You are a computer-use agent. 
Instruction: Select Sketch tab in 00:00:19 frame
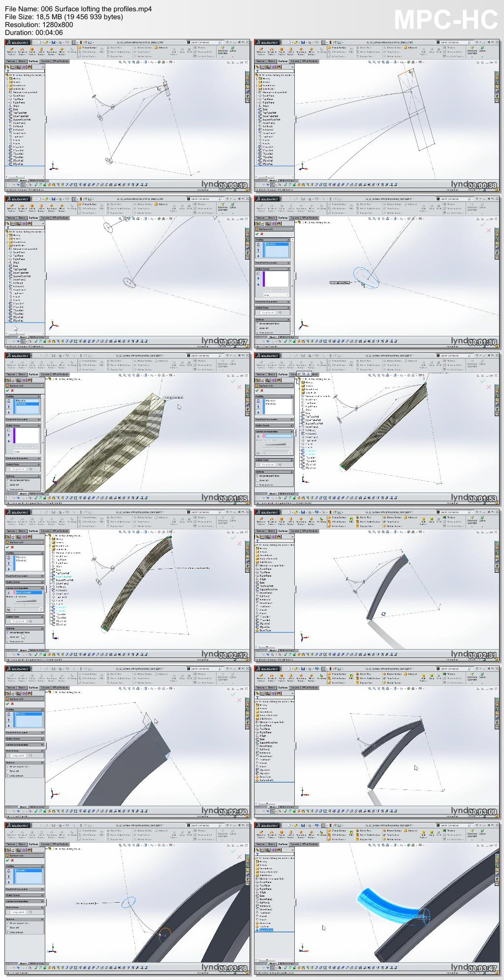point(22,61)
